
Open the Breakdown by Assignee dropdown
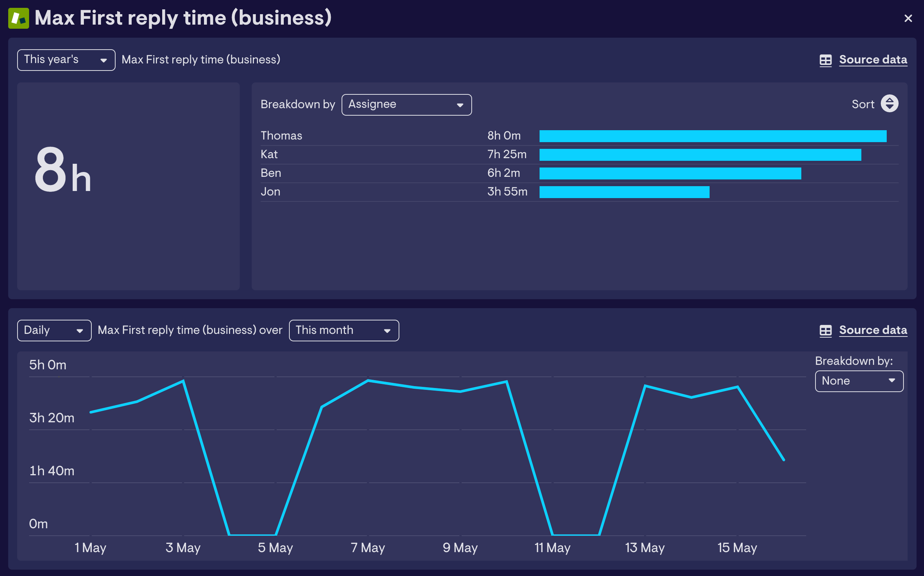pyautogui.click(x=406, y=104)
